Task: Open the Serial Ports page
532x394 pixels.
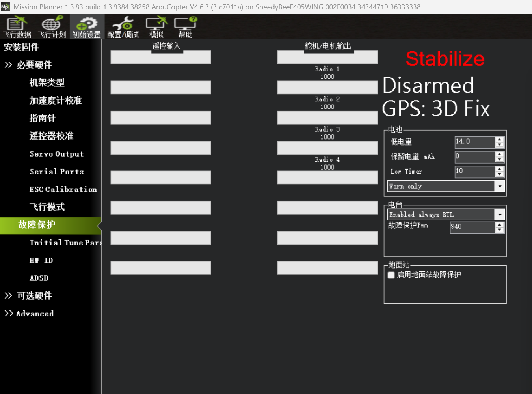Action: pyautogui.click(x=57, y=172)
